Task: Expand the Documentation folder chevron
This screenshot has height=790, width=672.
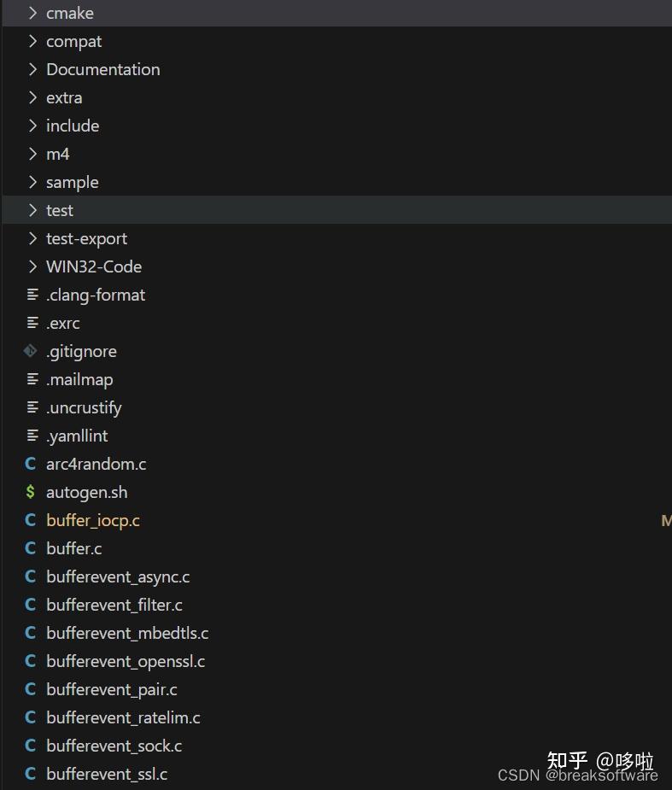Action: point(32,69)
